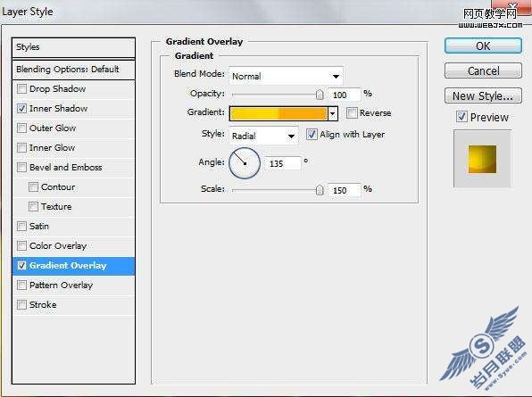Select the Contour label

58,187
